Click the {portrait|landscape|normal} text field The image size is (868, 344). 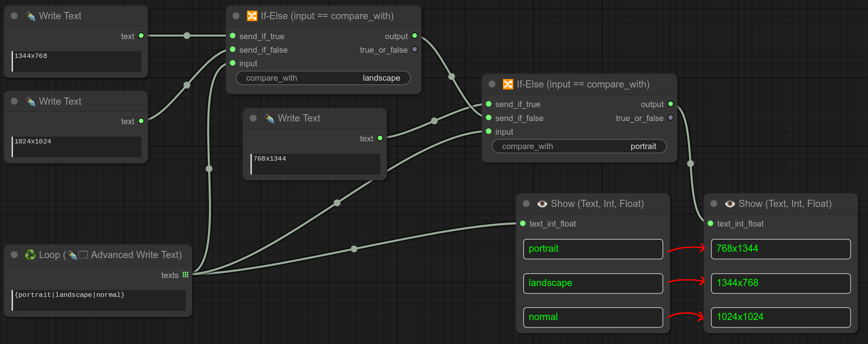coord(99,300)
